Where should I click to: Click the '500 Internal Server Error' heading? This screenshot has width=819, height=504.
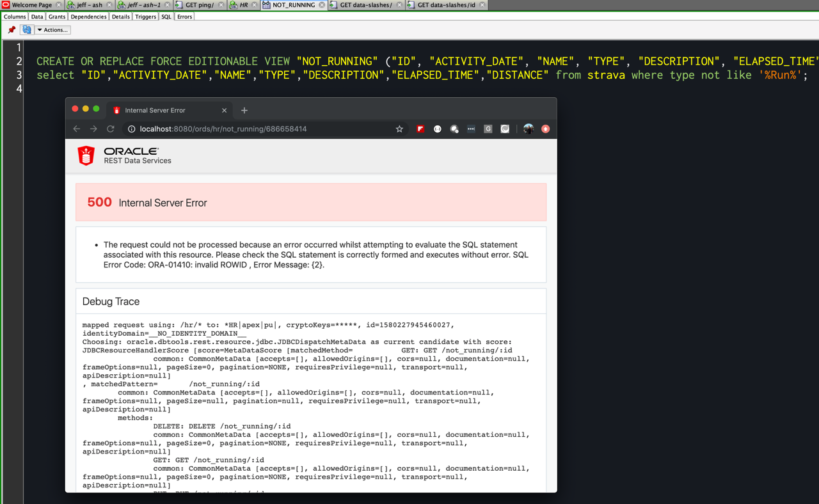(x=147, y=203)
